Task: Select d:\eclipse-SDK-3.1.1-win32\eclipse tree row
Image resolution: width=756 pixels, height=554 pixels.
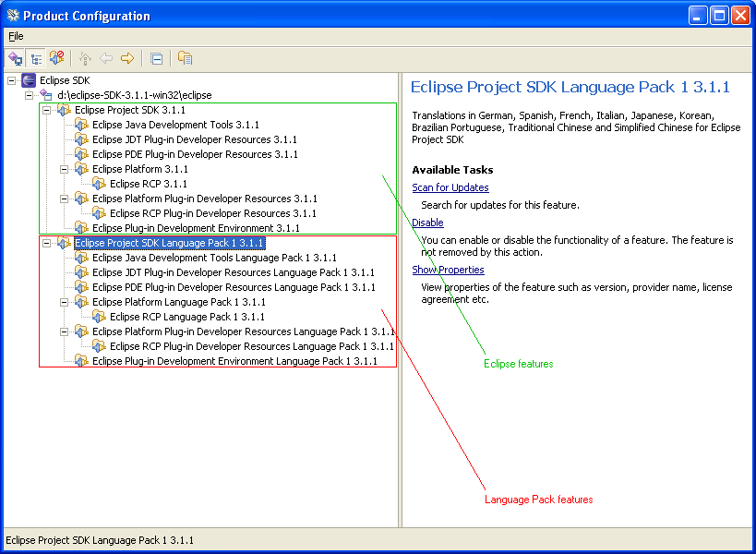Action: point(135,95)
